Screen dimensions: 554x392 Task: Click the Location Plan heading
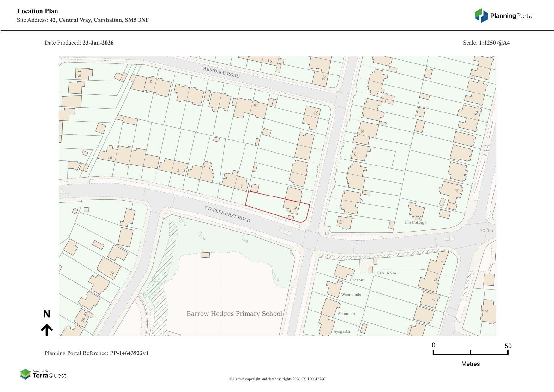[x=38, y=11]
